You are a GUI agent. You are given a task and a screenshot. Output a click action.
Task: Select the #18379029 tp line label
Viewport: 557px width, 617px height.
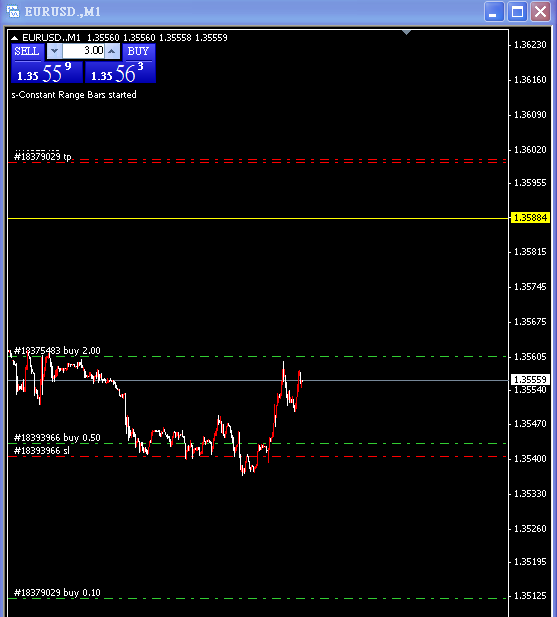click(43, 157)
